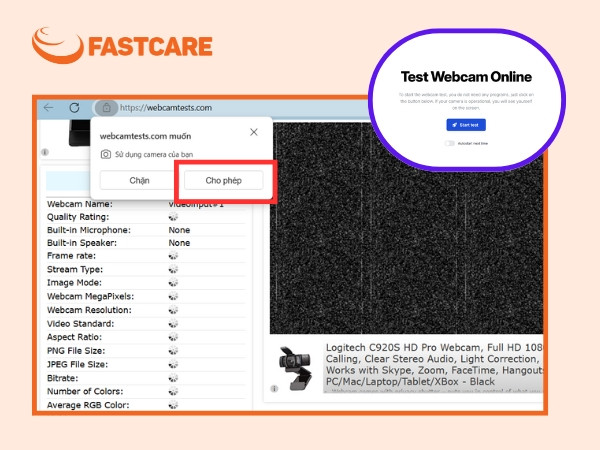Click the black webcam preview area
The height and width of the screenshot is (450, 600).
point(406,228)
